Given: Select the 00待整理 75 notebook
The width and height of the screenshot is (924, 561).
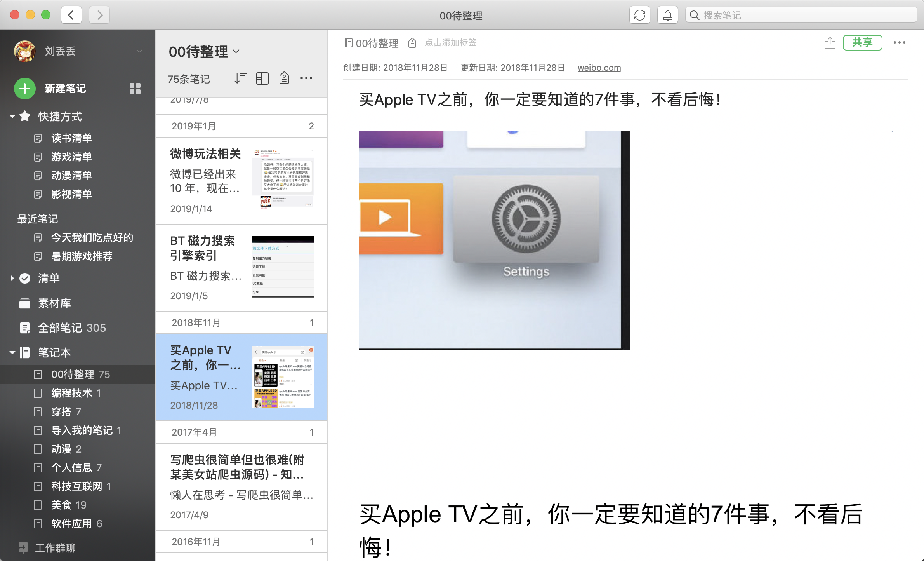Looking at the screenshot, I should (78, 375).
